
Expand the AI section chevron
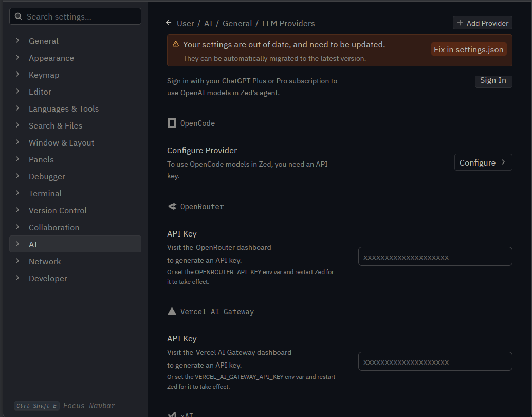point(17,244)
